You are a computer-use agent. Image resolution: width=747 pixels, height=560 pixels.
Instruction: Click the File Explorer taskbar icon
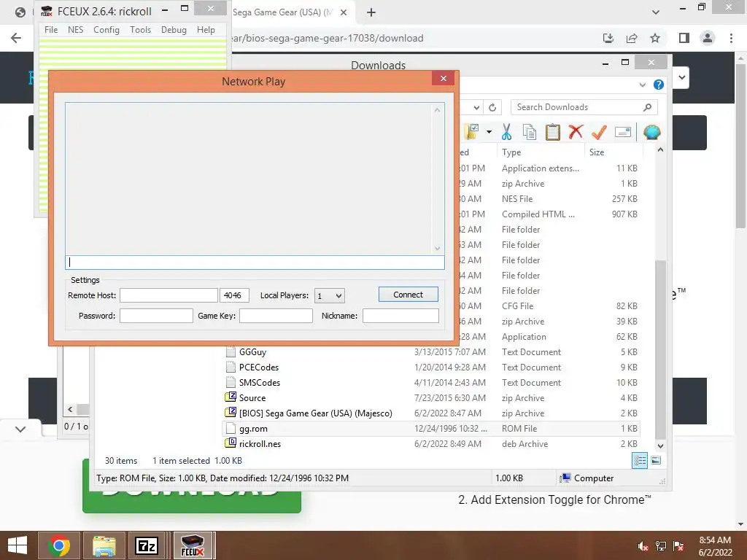click(104, 545)
